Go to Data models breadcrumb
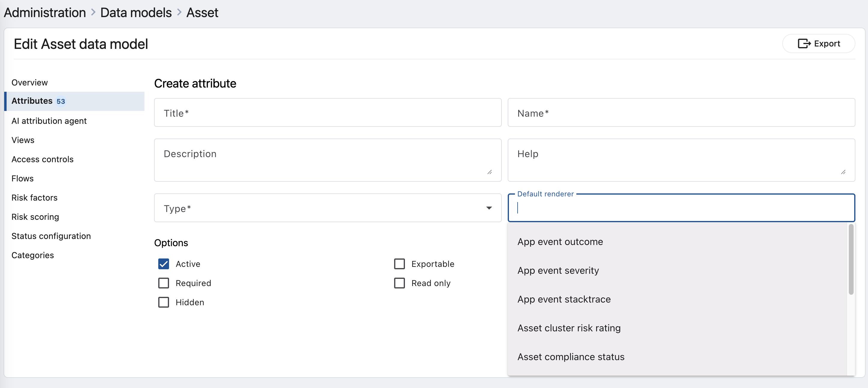Viewport: 868px width, 388px height. pyautogui.click(x=136, y=13)
